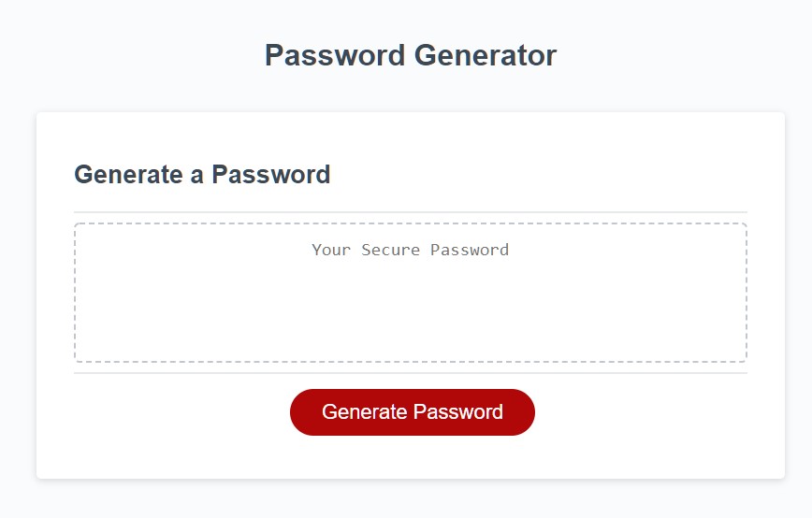Click the divider line above the password box
Image resolution: width=812 pixels, height=518 pixels.
click(x=410, y=212)
